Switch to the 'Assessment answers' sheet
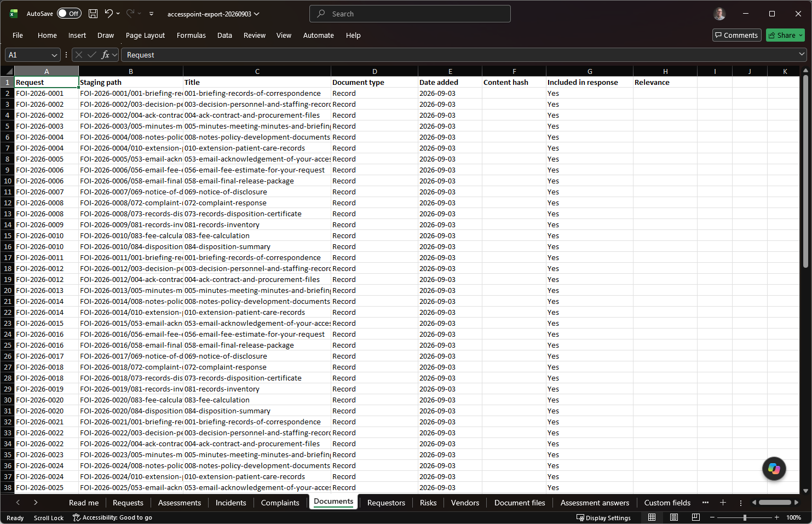Screen dimensions: 812x524 595,503
